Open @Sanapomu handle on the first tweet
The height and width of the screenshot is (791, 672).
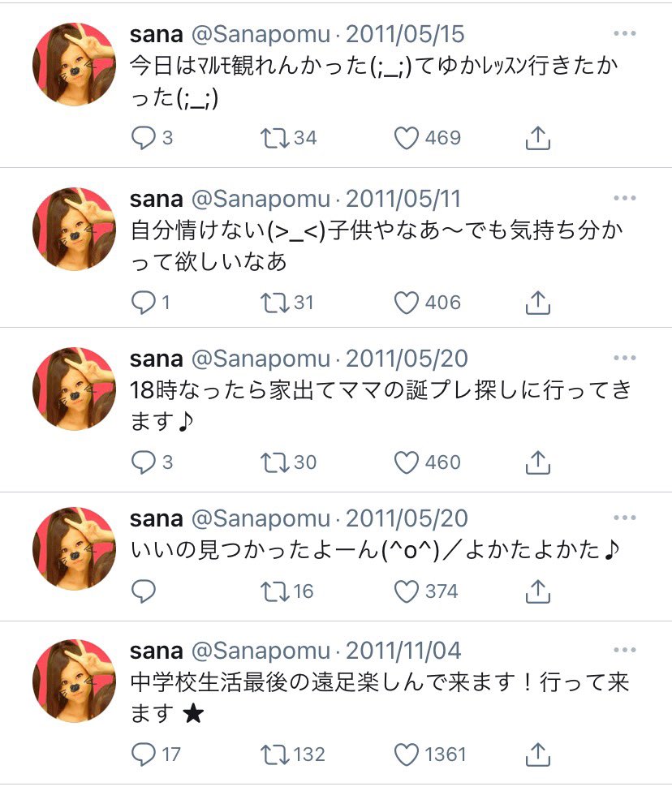tap(261, 35)
